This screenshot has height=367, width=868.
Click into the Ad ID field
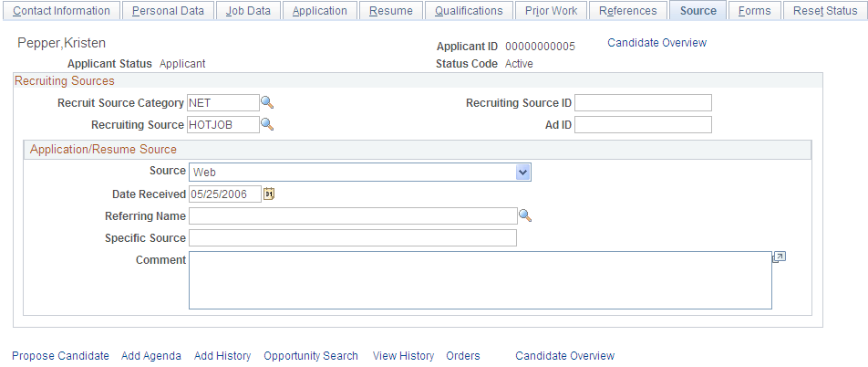(x=644, y=125)
